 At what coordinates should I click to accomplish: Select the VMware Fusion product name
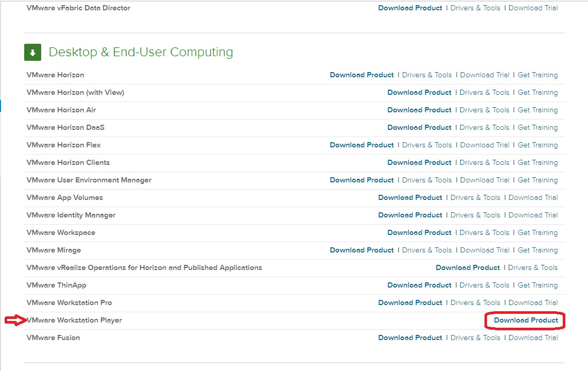53,338
